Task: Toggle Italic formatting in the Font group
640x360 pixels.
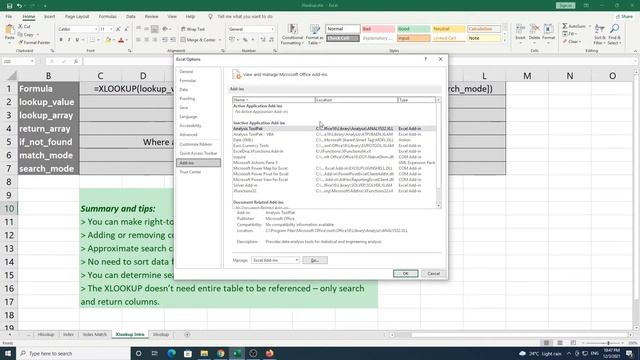Action: [69, 40]
